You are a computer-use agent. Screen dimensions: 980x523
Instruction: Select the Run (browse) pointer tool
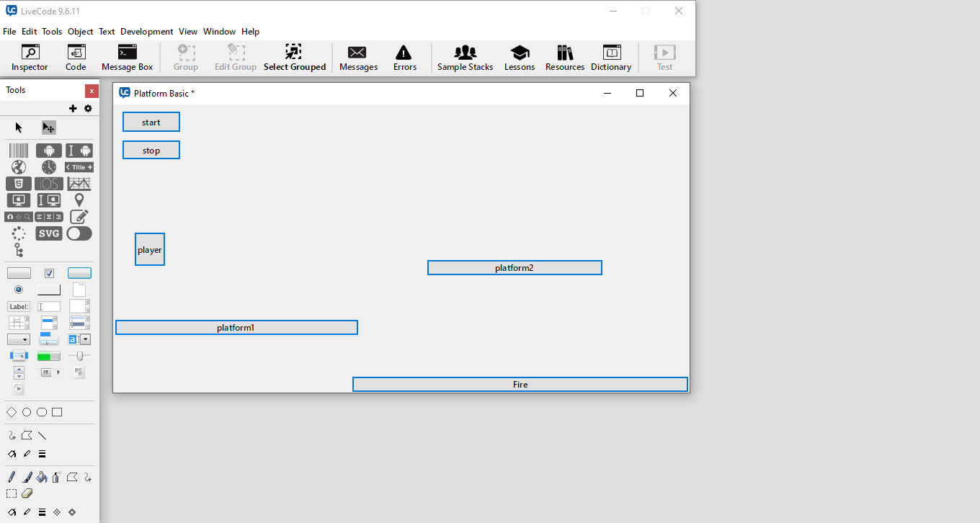(x=19, y=128)
